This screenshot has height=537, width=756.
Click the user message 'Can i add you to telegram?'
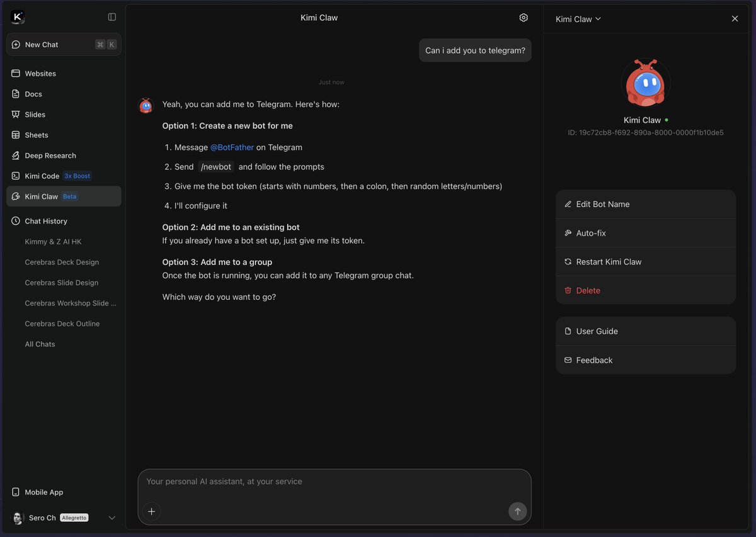(x=475, y=50)
